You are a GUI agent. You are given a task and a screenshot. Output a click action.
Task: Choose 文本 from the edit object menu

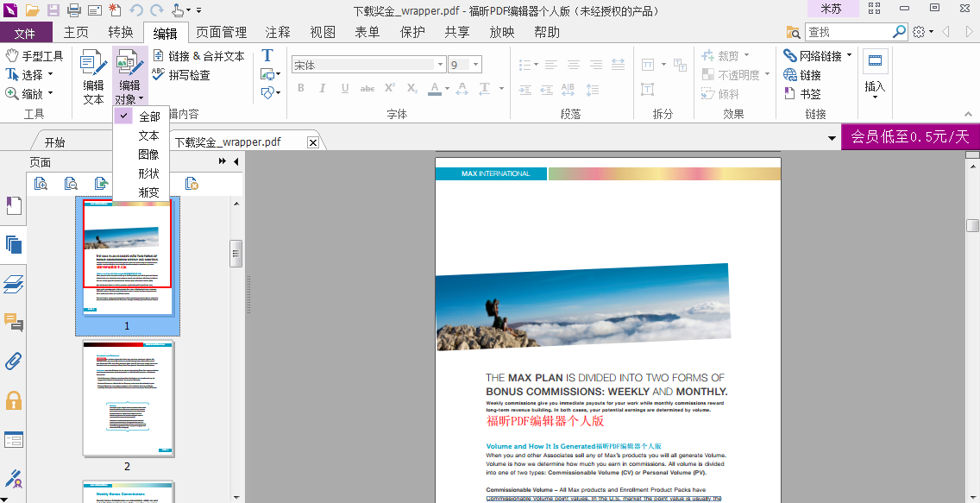pos(141,135)
